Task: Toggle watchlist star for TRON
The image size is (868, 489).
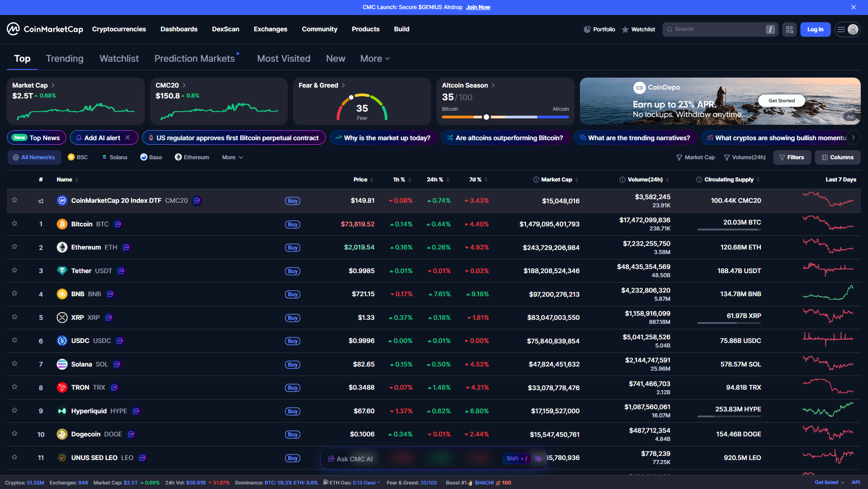Action: coord(15,386)
